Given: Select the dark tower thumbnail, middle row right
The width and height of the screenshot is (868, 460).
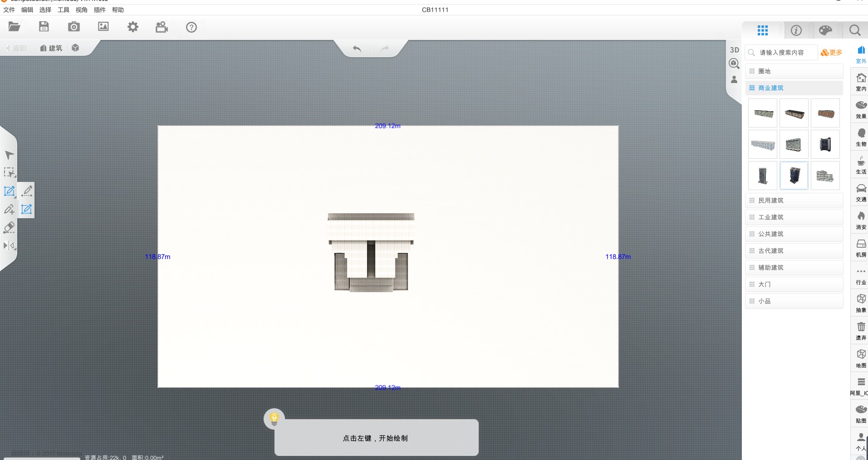Looking at the screenshot, I should (x=825, y=144).
